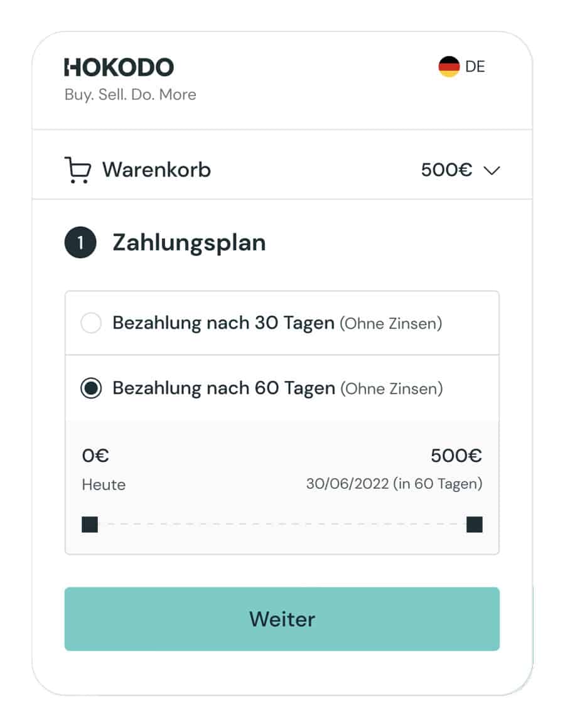Click the step 1 number badge
The width and height of the screenshot is (565, 728).
(x=80, y=242)
